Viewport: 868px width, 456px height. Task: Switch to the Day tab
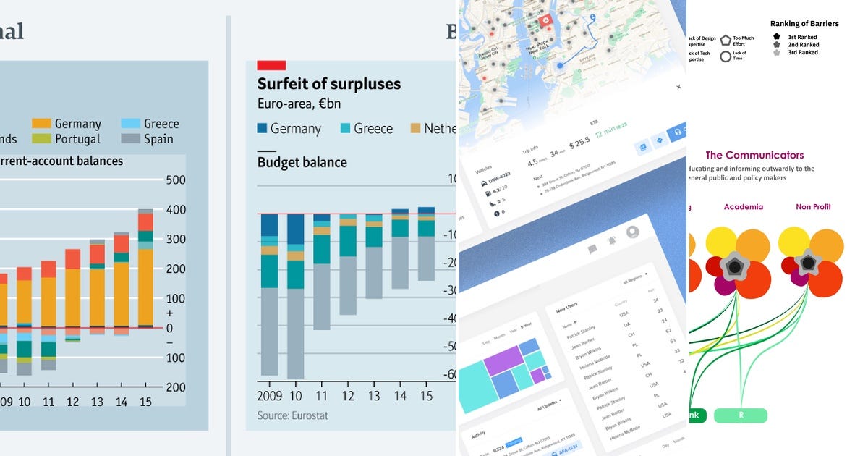click(x=485, y=341)
